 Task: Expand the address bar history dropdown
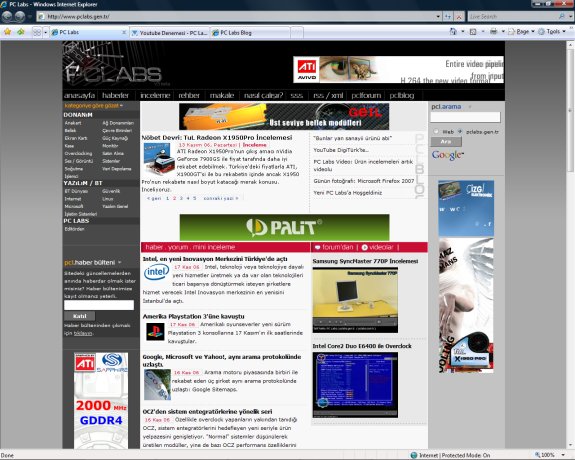[x=438, y=17]
